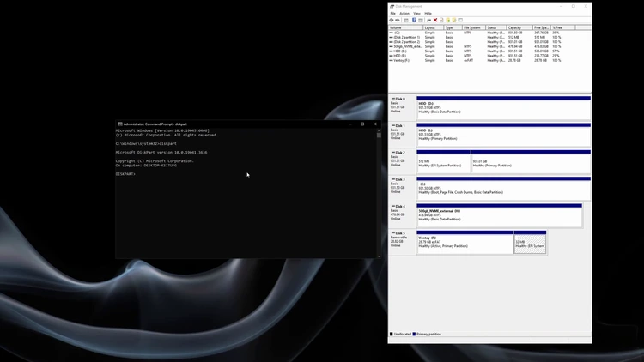Screen dimensions: 644x362
Task: Click the Command Prompt vertical scrollbar thumb
Action: coord(379,135)
